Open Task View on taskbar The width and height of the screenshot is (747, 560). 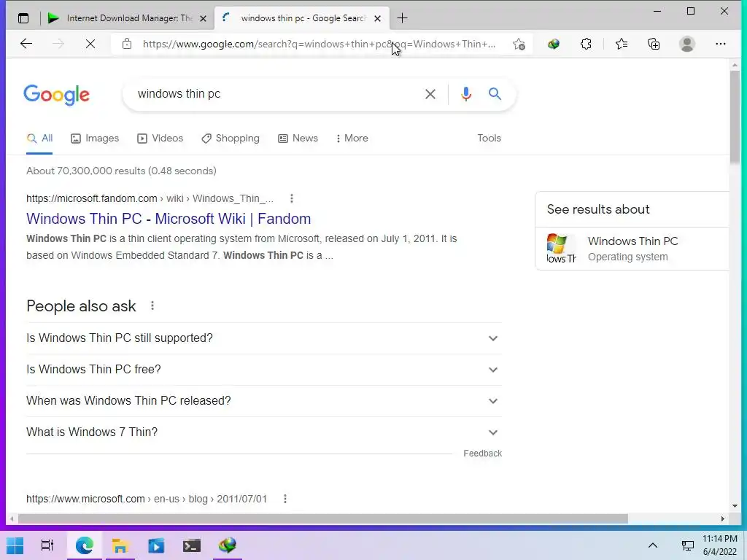(x=47, y=545)
